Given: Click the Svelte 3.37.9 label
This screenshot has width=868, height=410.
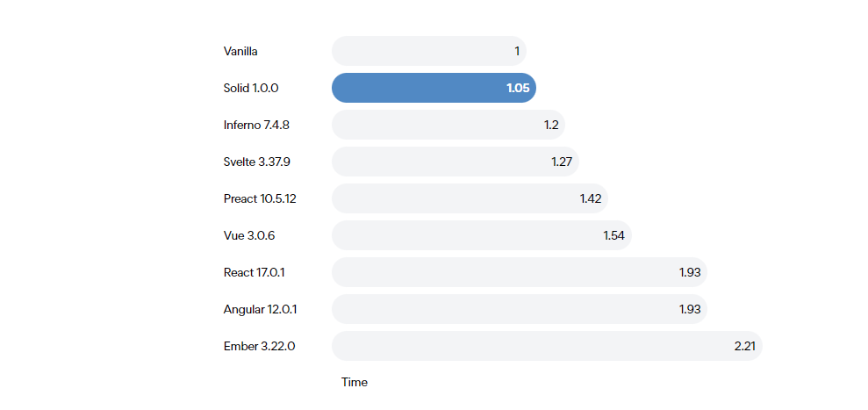Looking at the screenshot, I should [257, 162].
